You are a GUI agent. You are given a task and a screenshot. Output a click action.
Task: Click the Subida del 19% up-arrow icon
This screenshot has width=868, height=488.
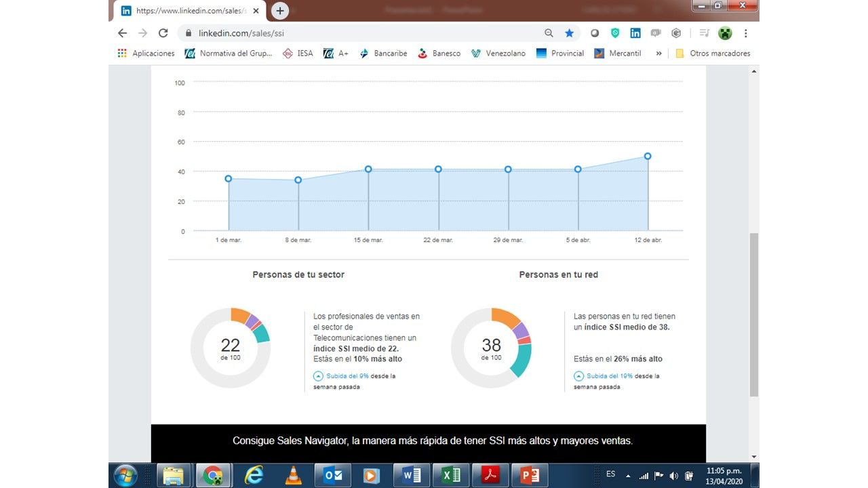coord(578,376)
